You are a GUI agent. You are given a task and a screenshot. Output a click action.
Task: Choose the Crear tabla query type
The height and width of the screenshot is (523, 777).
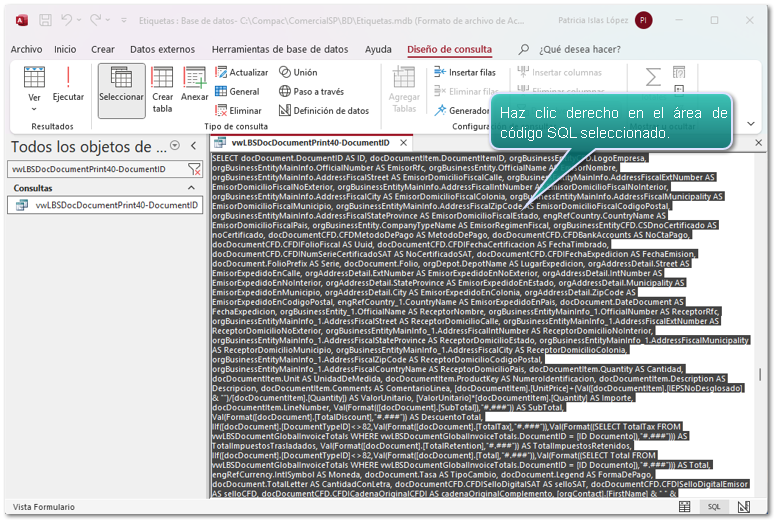point(163,90)
